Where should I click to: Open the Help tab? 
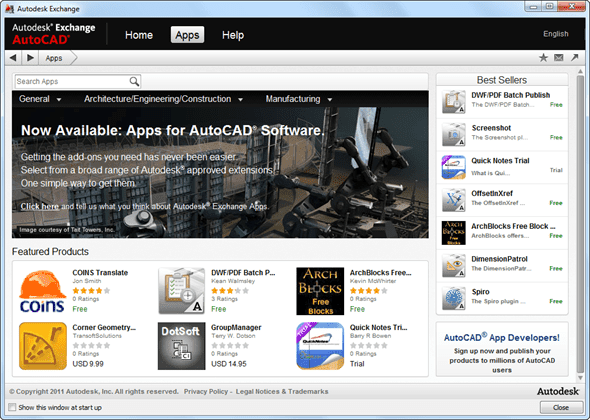click(233, 35)
